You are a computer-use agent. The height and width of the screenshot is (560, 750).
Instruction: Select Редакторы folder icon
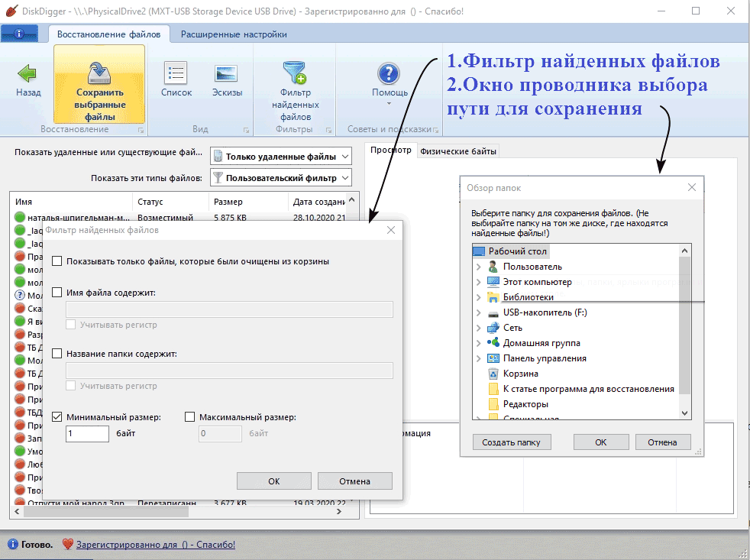[x=493, y=404]
